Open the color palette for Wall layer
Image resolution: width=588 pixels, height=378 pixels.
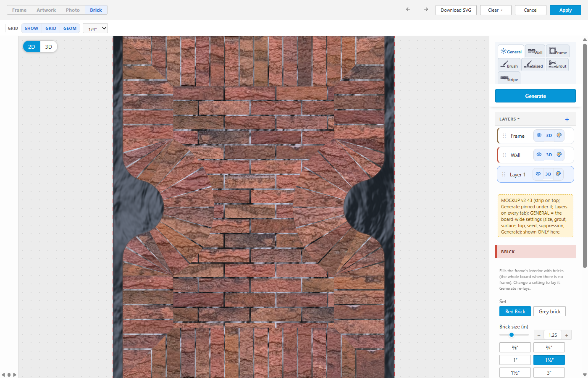coord(559,155)
